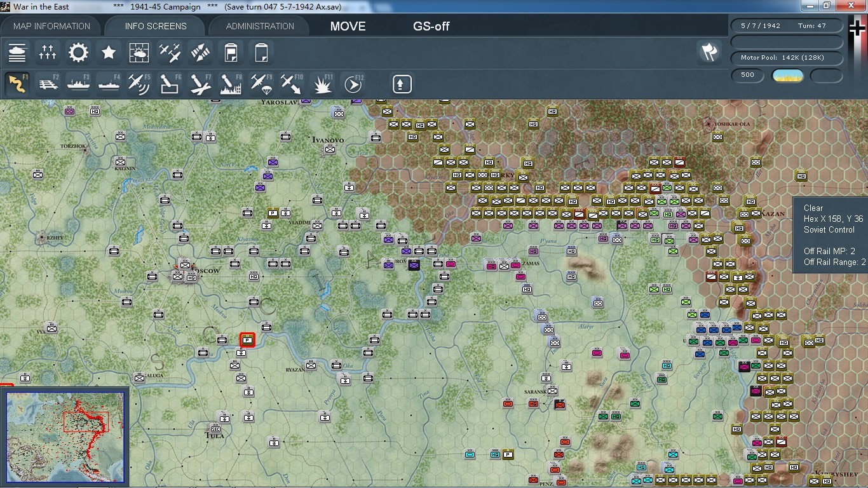This screenshot has width=868, height=488.
Task: Click the Moscow city label
Action: click(x=206, y=271)
